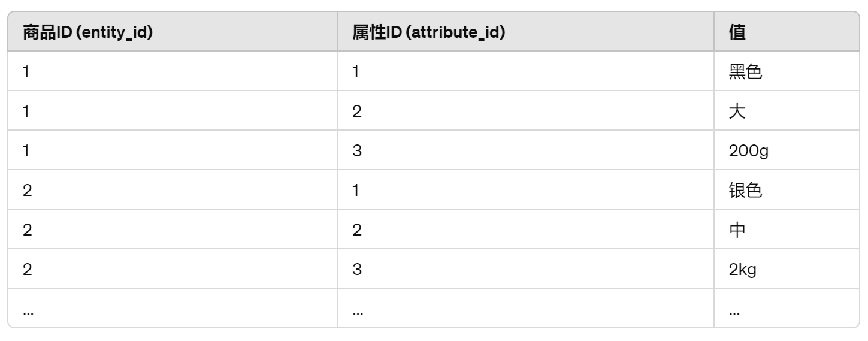The image size is (868, 341).
Task: Click the 中 value cell
Action: pos(737,230)
